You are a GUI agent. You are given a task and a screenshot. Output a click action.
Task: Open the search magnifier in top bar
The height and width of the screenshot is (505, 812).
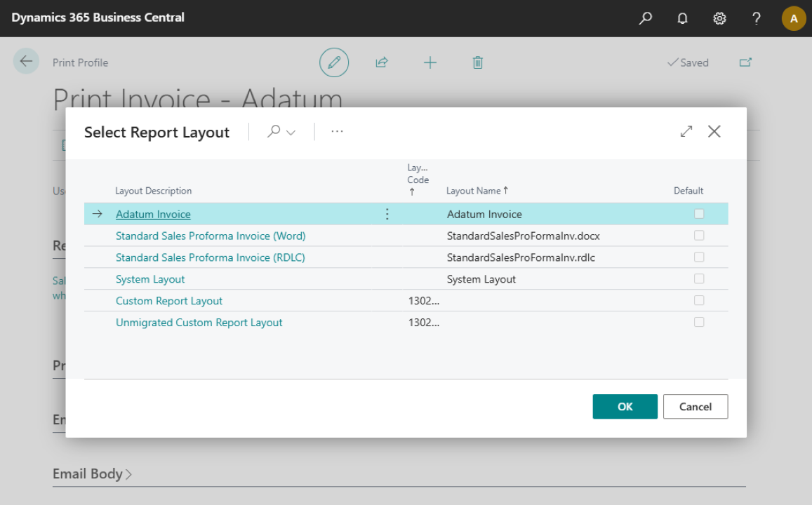[x=645, y=18]
